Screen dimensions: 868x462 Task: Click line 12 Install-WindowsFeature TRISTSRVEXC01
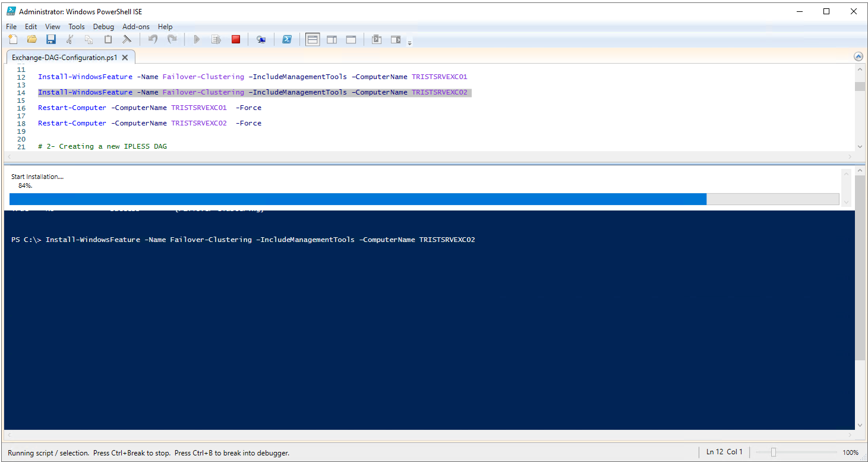(x=252, y=77)
